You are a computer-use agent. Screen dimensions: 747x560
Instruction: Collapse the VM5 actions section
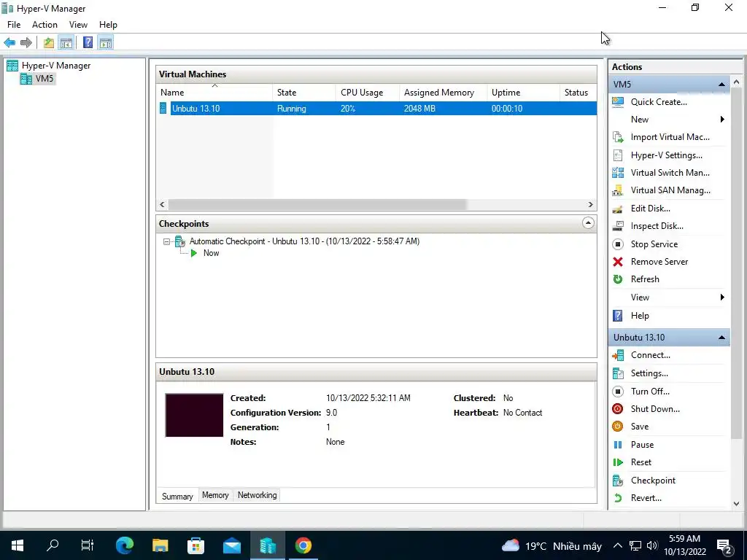tap(721, 85)
